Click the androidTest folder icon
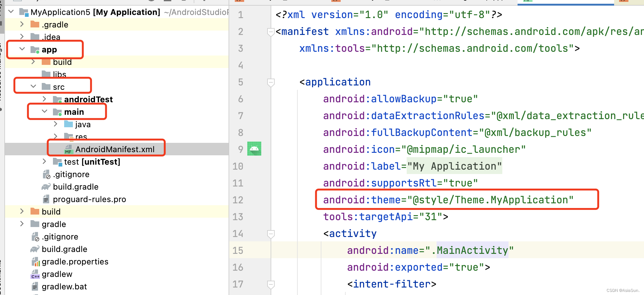 click(57, 99)
